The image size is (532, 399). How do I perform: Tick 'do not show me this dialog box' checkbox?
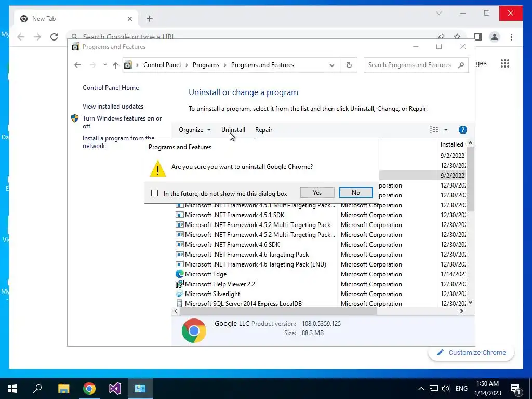(x=154, y=193)
